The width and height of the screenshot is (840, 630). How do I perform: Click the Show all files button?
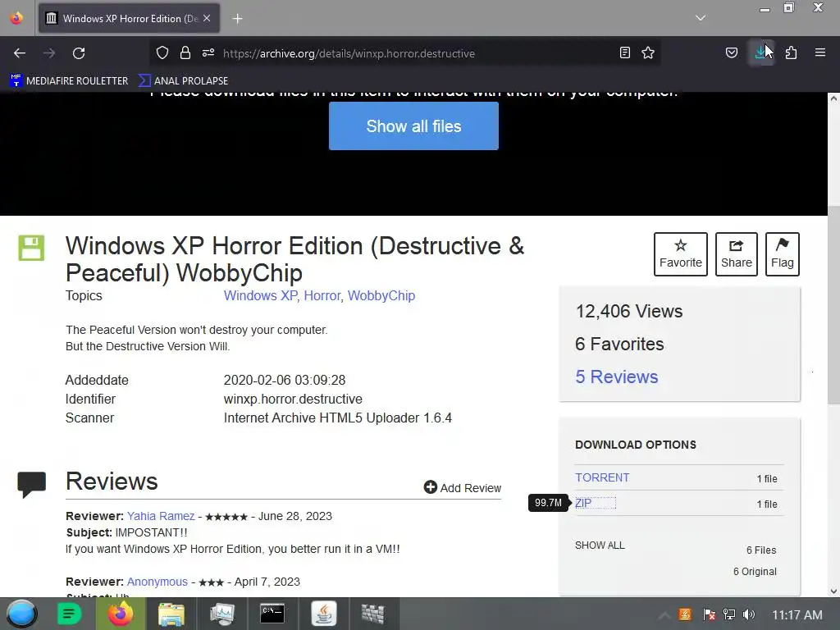pyautogui.click(x=413, y=126)
